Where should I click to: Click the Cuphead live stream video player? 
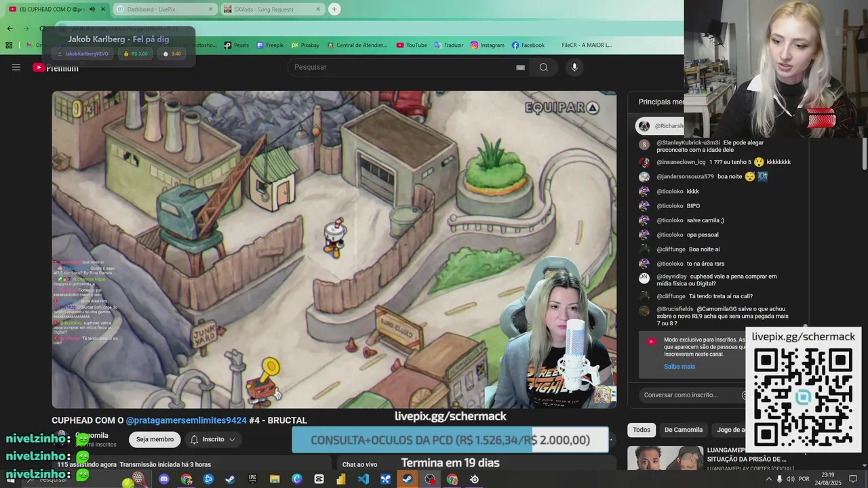tap(334, 249)
